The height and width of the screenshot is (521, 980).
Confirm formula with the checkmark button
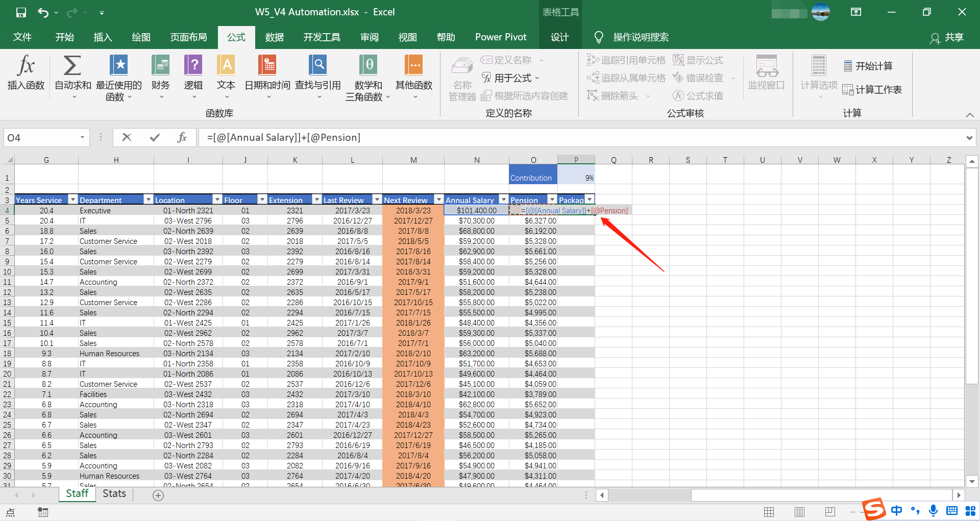(155, 137)
